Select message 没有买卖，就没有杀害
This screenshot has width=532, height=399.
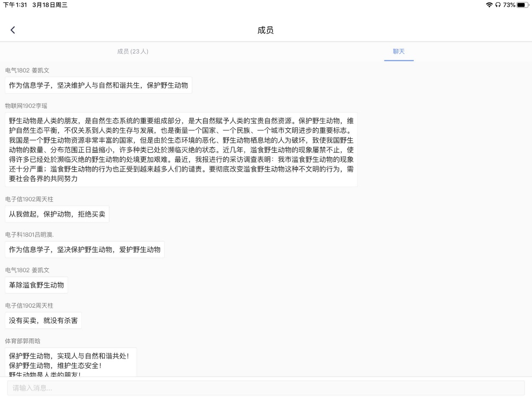(x=43, y=321)
